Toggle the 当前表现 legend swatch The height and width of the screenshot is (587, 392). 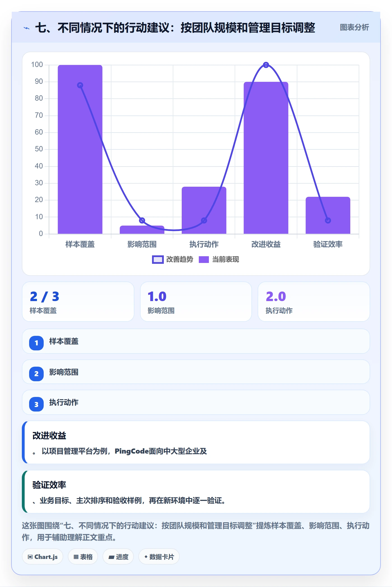[204, 260]
